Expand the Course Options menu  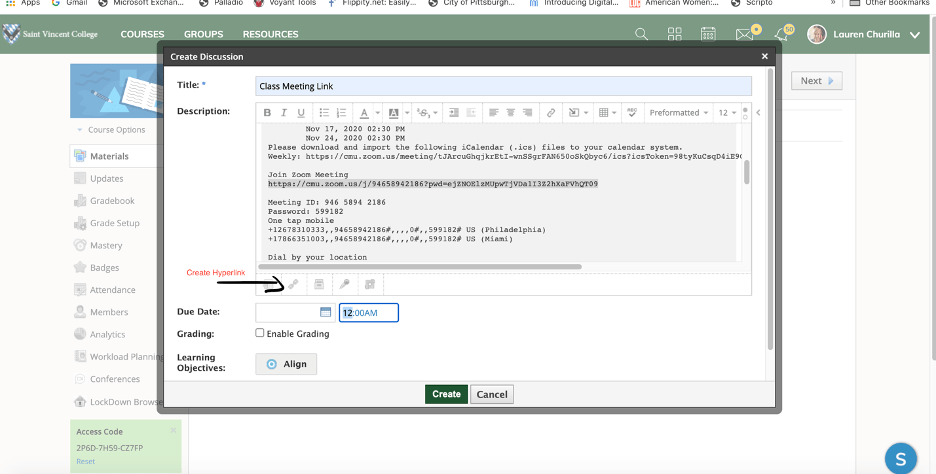tap(110, 130)
